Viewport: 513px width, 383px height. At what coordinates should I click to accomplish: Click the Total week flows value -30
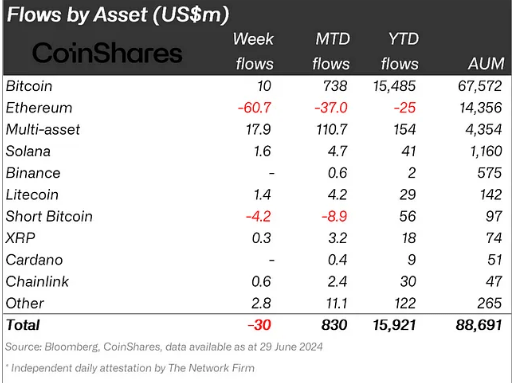coord(259,325)
